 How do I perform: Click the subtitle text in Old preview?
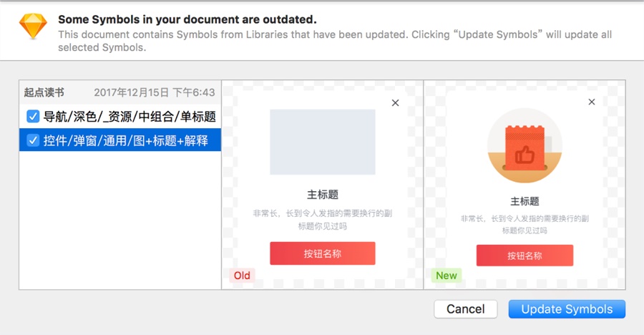pyautogui.click(x=322, y=220)
